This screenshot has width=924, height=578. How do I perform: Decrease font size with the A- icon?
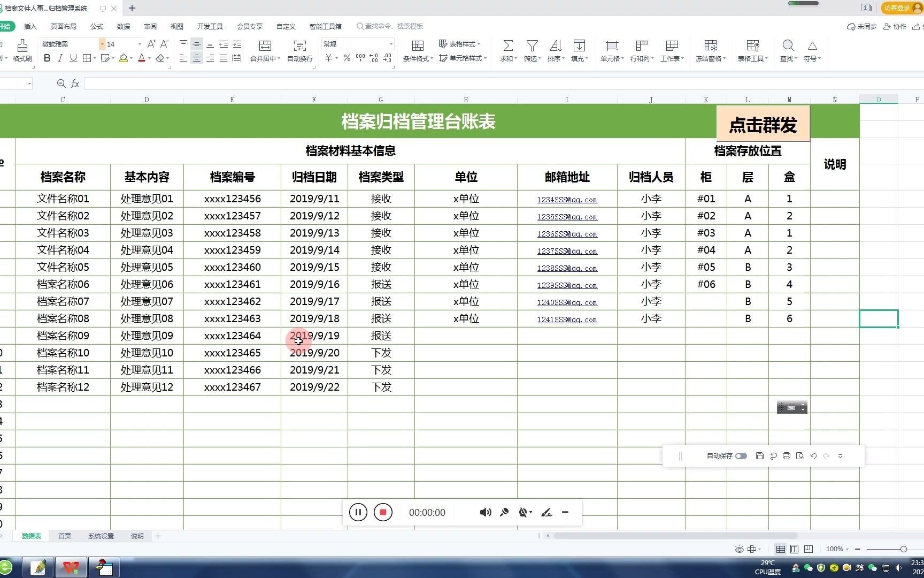click(x=165, y=44)
